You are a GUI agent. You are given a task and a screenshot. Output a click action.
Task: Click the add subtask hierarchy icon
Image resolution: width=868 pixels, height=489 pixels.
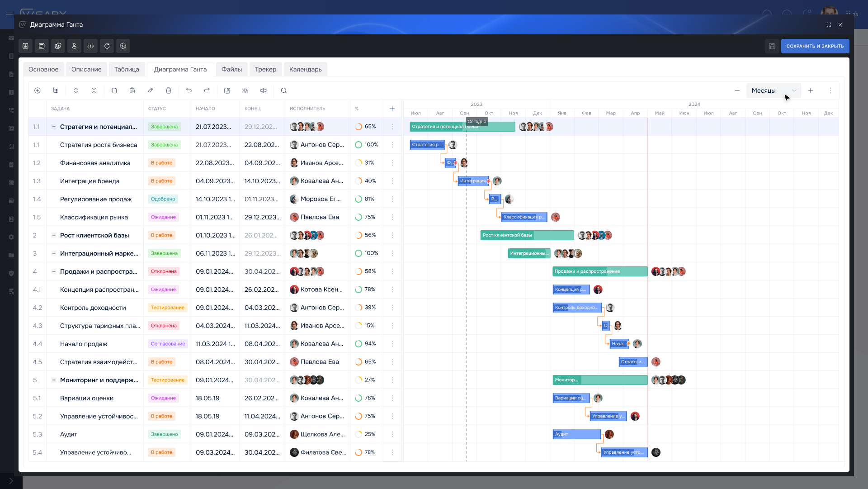click(x=56, y=90)
